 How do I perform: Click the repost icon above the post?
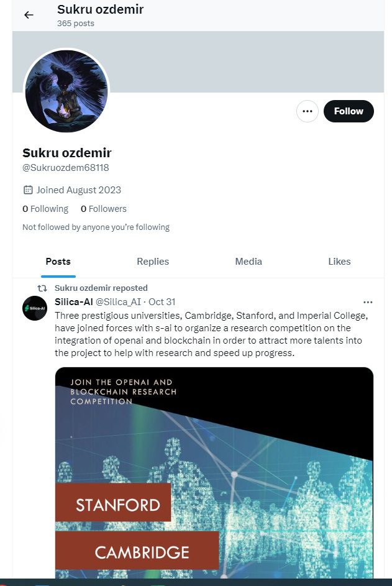[42, 288]
